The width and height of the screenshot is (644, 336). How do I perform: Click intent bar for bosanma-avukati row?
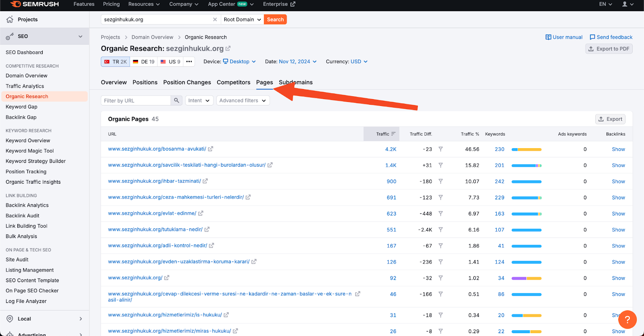(x=526, y=149)
